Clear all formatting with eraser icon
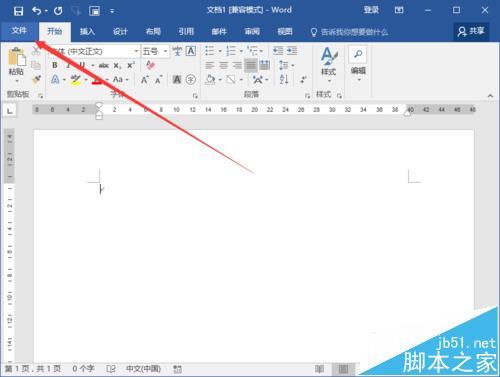Image resolution: width=500 pixels, height=377 pixels. point(150,65)
